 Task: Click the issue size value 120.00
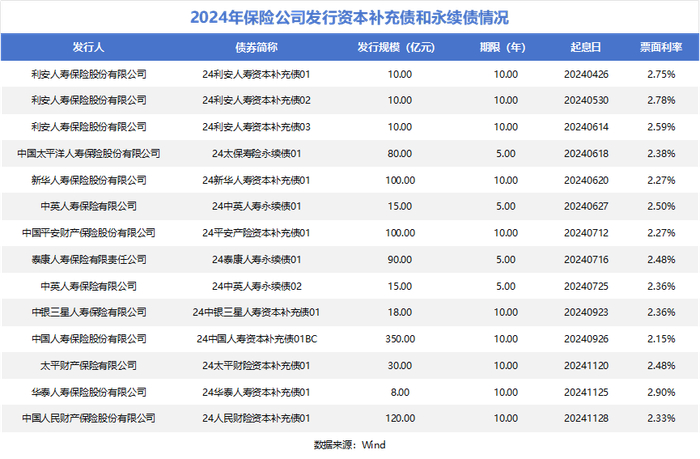point(400,418)
